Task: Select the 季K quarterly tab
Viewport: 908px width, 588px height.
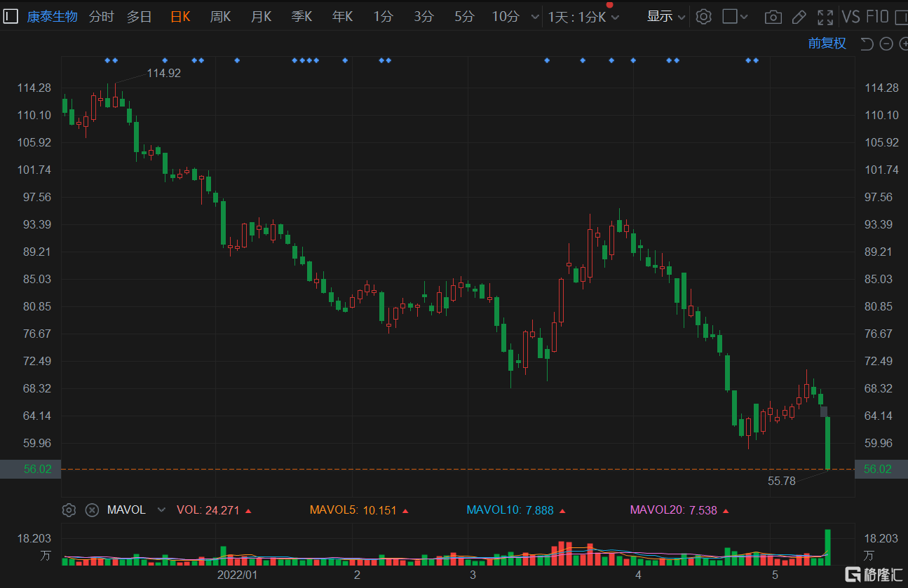Action: point(301,16)
